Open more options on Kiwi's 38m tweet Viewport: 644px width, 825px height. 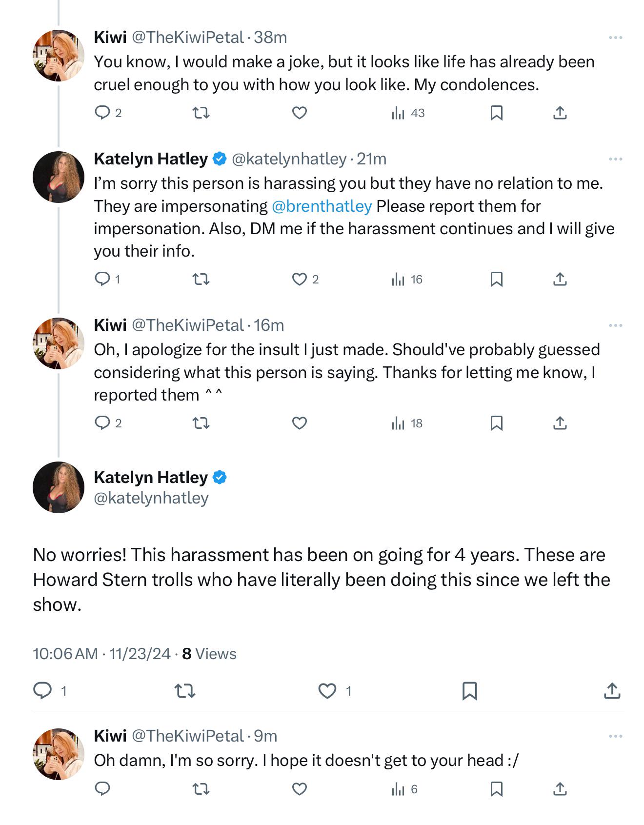[x=615, y=38]
